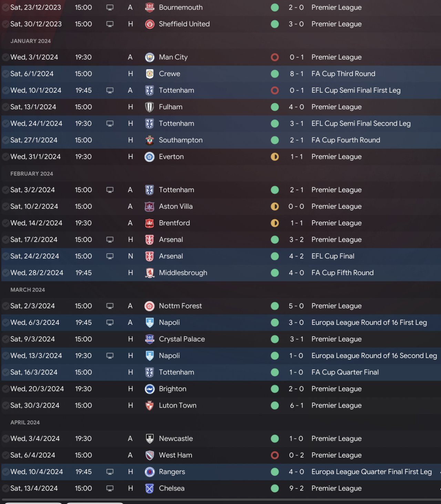The width and height of the screenshot is (441, 504).
Task: Collapse the JANUARY 2024 month header
Action: (31, 41)
